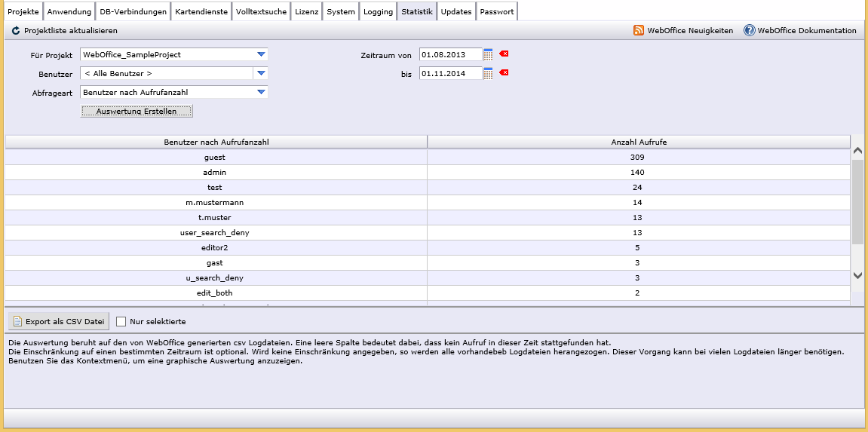
Task: Select the edit_both row
Action: point(428,293)
